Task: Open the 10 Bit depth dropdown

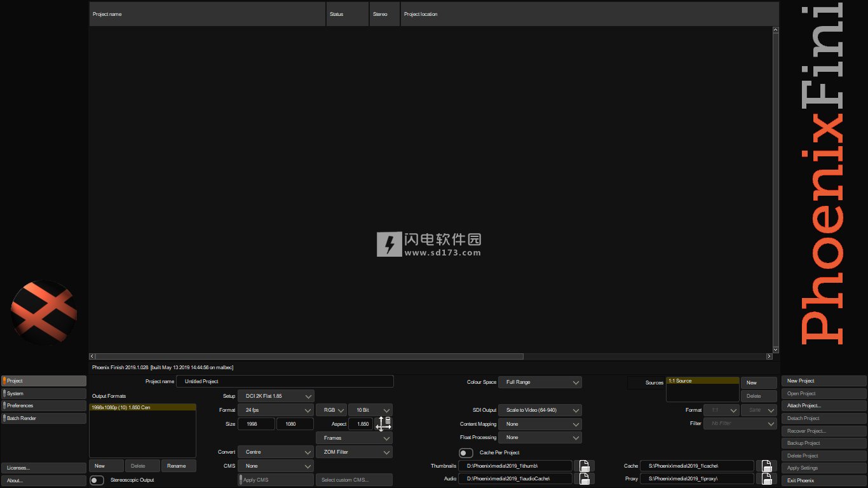Action: (370, 410)
